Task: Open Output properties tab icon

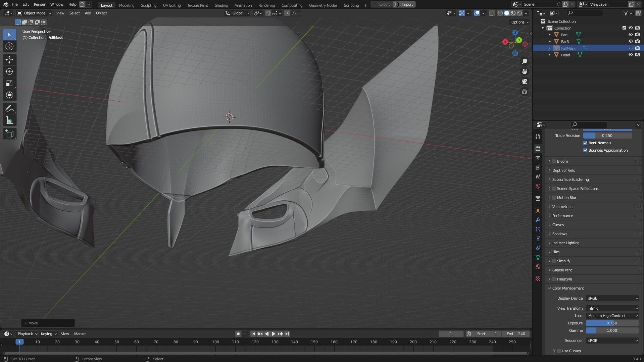Action: [538, 158]
